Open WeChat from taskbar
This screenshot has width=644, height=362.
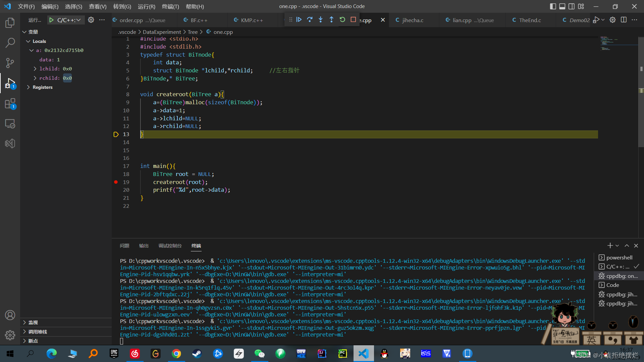tap(259, 354)
